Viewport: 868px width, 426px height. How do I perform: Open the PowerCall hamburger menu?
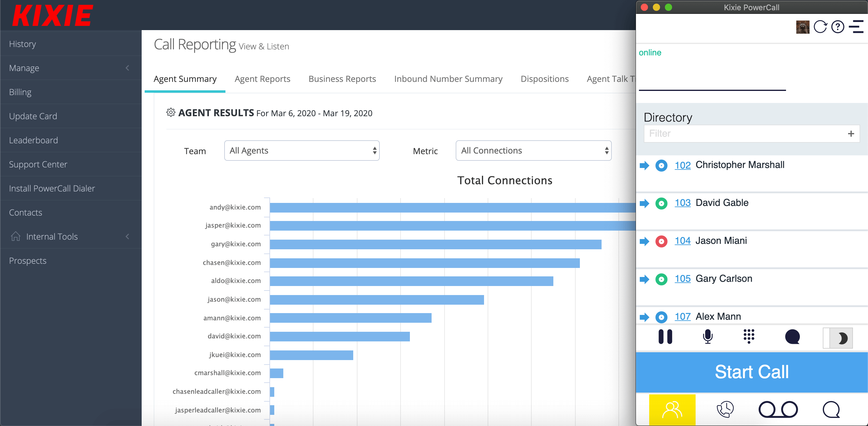(856, 27)
